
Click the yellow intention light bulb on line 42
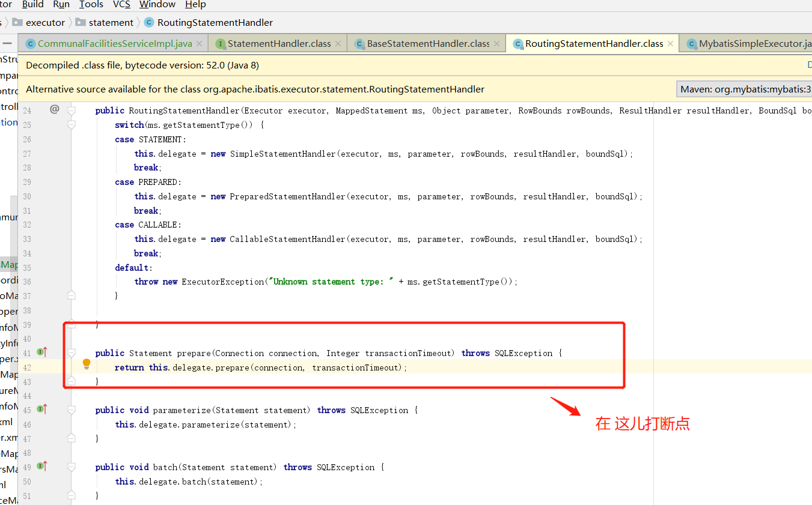tap(87, 364)
